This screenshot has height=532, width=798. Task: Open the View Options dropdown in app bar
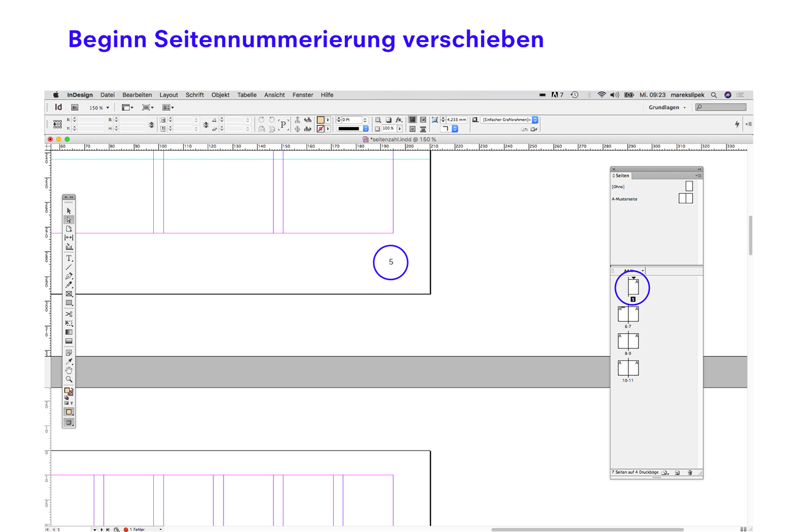click(x=128, y=107)
